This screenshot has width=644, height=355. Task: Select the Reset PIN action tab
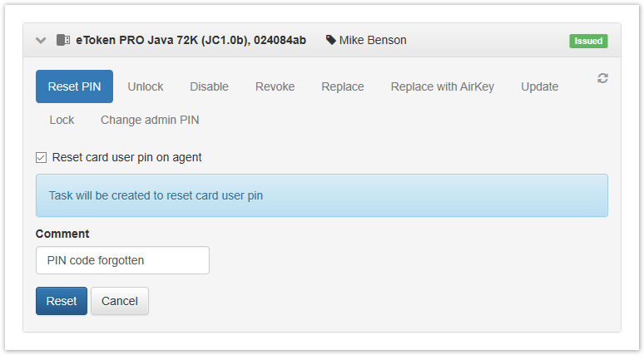tap(74, 86)
